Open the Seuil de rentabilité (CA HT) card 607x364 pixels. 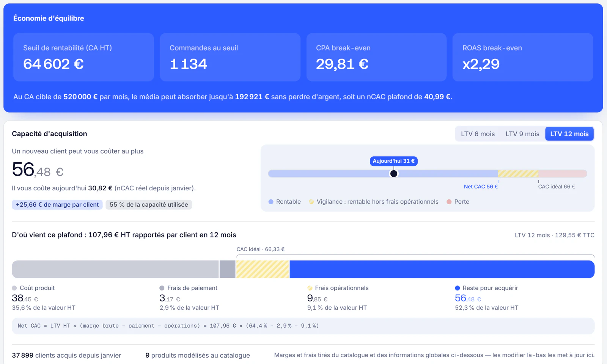tap(83, 57)
